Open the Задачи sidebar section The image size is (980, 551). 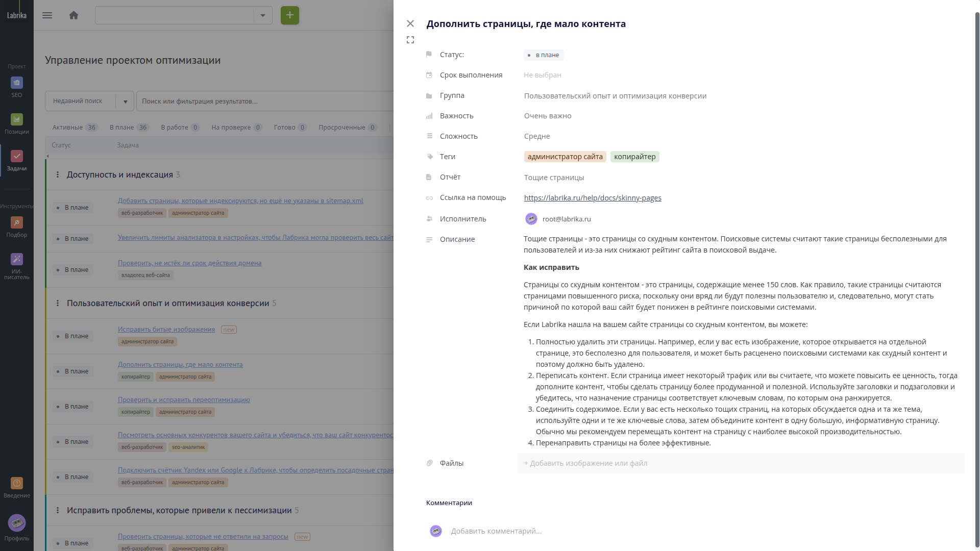pos(17,161)
